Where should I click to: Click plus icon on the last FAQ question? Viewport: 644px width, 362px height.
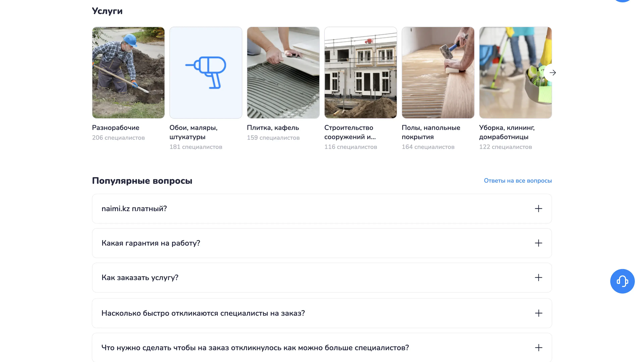point(538,348)
